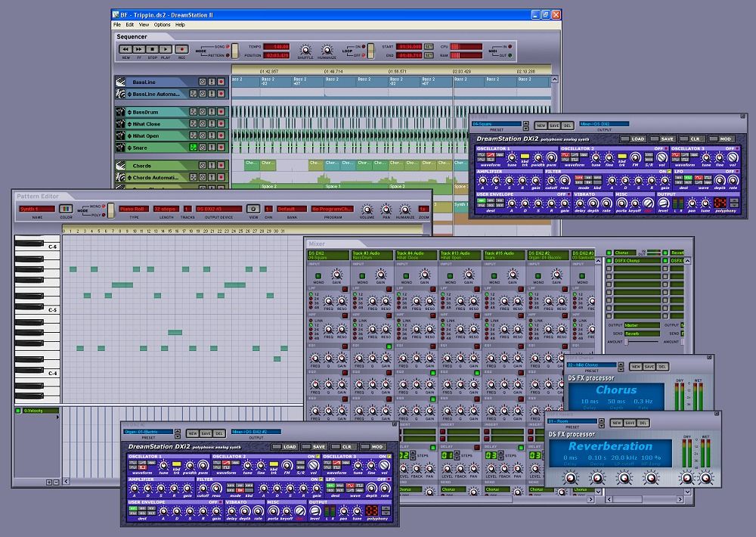This screenshot has width=756, height=537.
Task: Expand the BassLine Automation track arrows
Action: pos(129,94)
